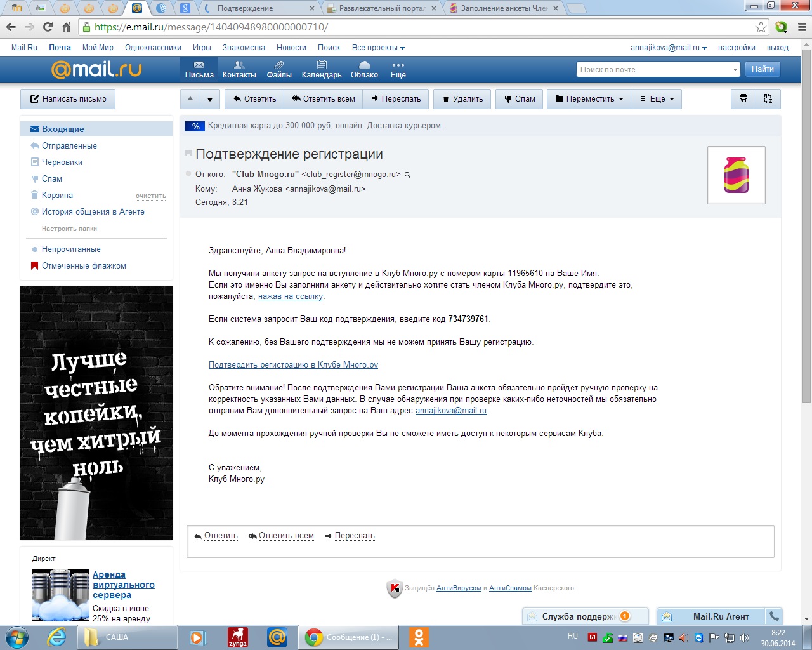Click the Ответить всем toolbar button
The width and height of the screenshot is (812, 650).
pyautogui.click(x=324, y=99)
